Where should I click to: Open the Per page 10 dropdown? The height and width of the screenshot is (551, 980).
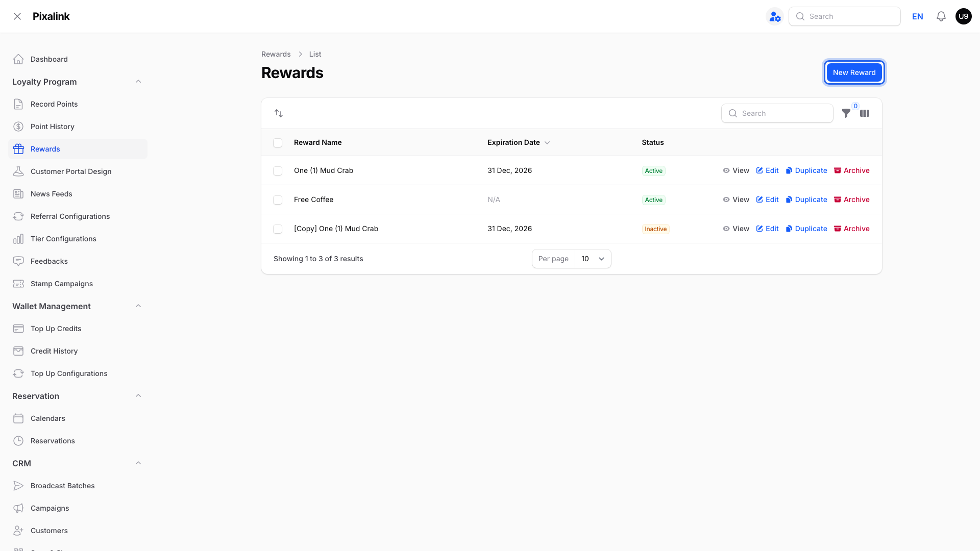point(593,259)
